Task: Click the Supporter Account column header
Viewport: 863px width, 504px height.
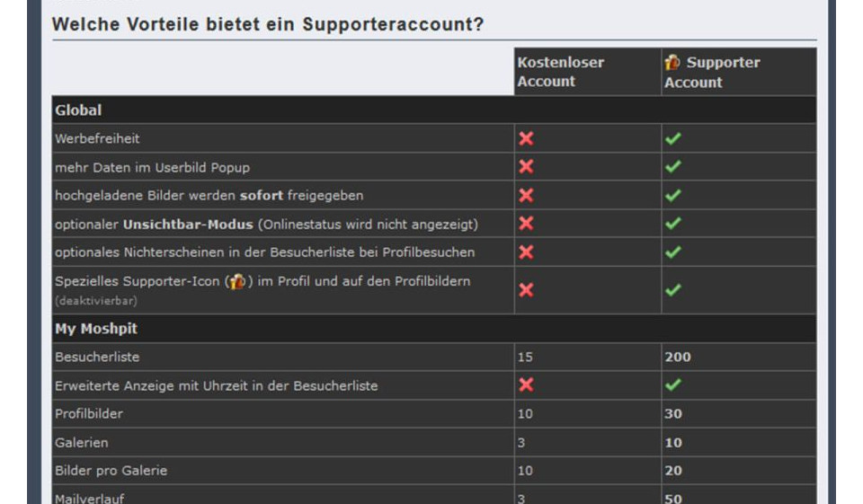Action: tap(712, 72)
